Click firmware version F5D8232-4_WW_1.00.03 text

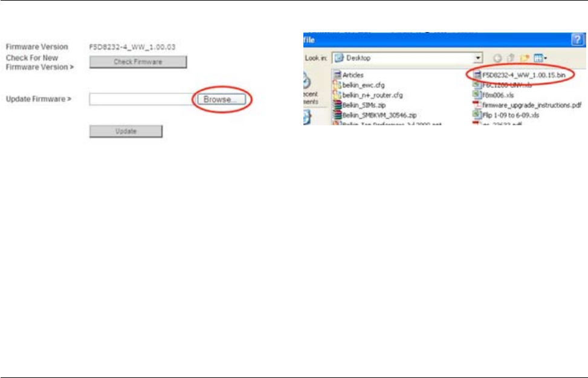click(x=132, y=47)
